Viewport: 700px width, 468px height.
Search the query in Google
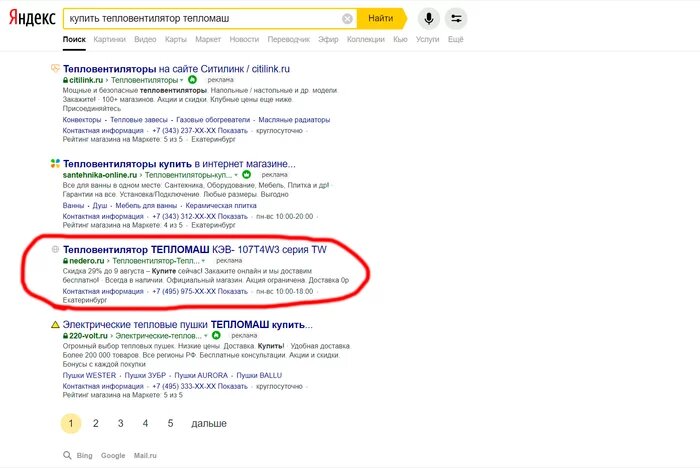[113, 455]
